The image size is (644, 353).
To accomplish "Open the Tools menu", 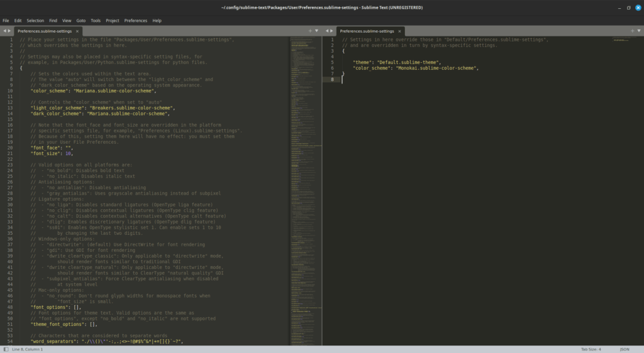I will (96, 21).
